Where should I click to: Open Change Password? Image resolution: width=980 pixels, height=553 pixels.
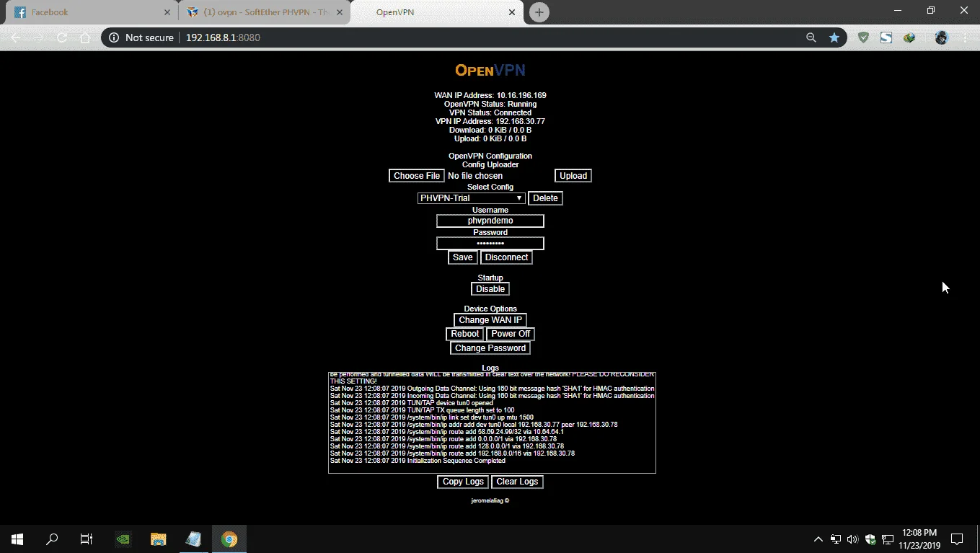click(490, 348)
